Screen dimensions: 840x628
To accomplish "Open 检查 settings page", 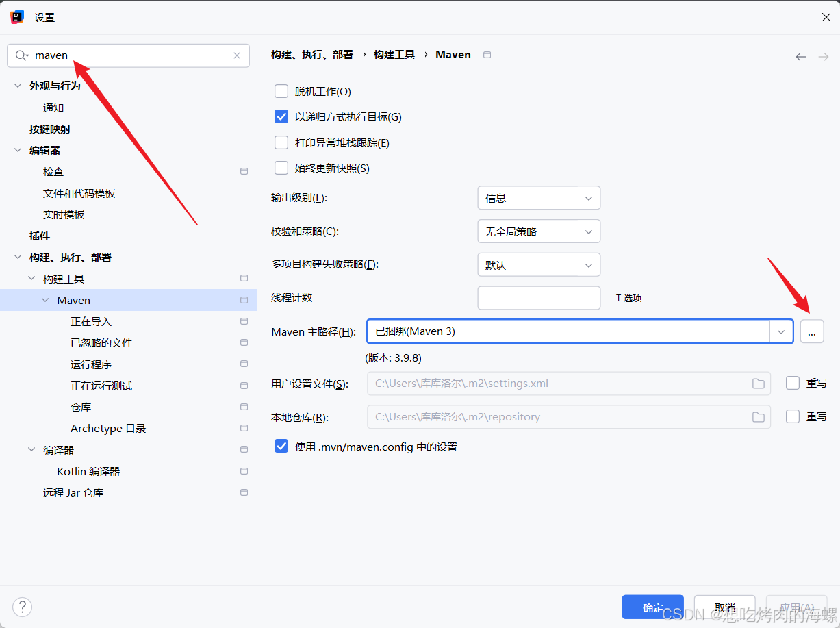I will (53, 171).
